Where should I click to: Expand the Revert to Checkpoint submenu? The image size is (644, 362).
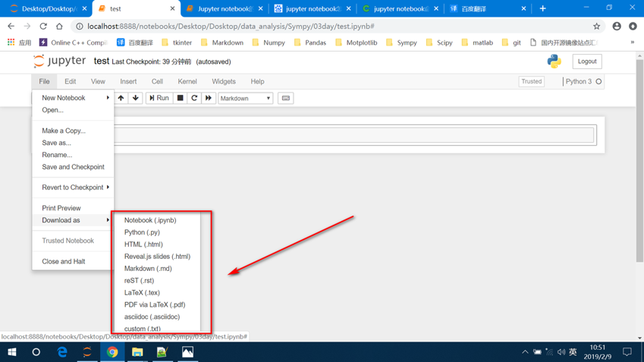(73, 187)
